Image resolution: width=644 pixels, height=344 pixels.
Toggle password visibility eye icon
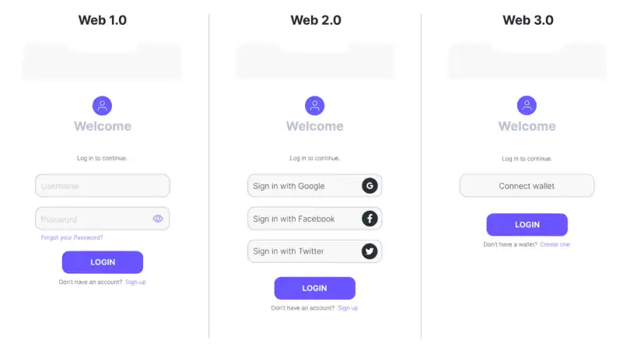pyautogui.click(x=158, y=219)
